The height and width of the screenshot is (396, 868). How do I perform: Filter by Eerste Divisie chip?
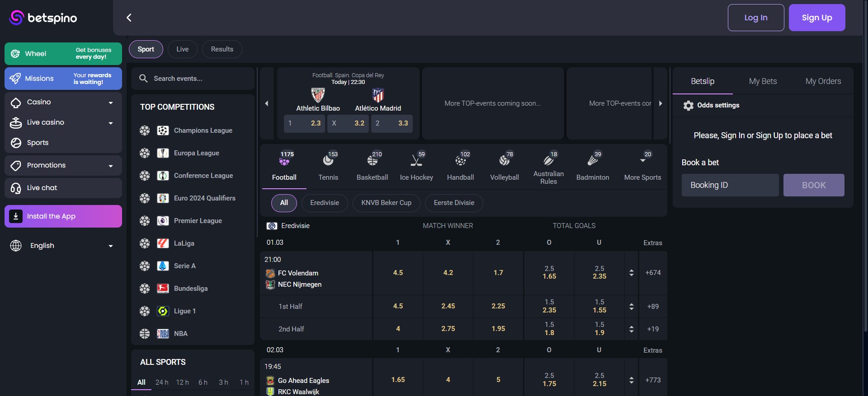tap(454, 203)
